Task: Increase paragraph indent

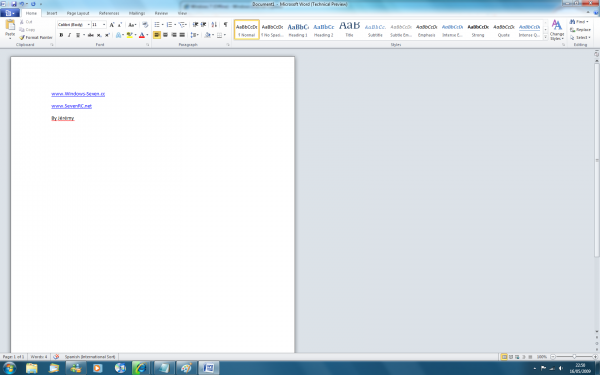Action: (x=204, y=25)
